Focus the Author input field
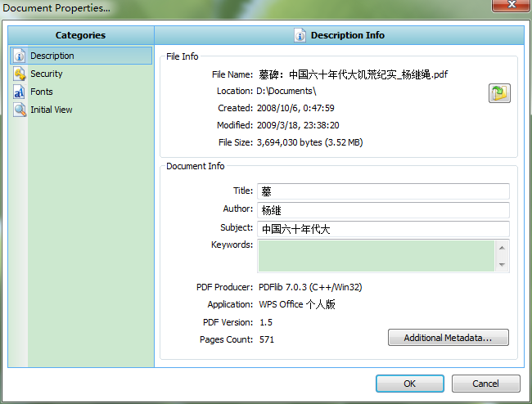532x404 pixels. pyautogui.click(x=383, y=210)
